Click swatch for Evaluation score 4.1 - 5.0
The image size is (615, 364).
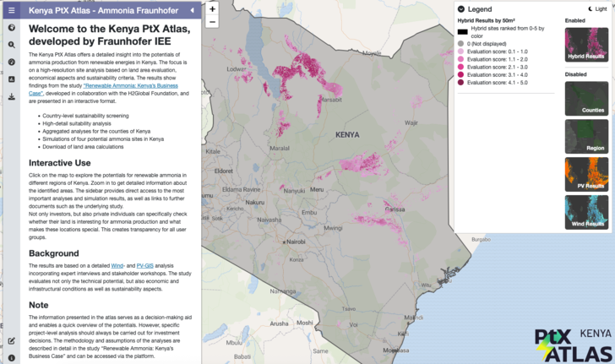pos(461,83)
